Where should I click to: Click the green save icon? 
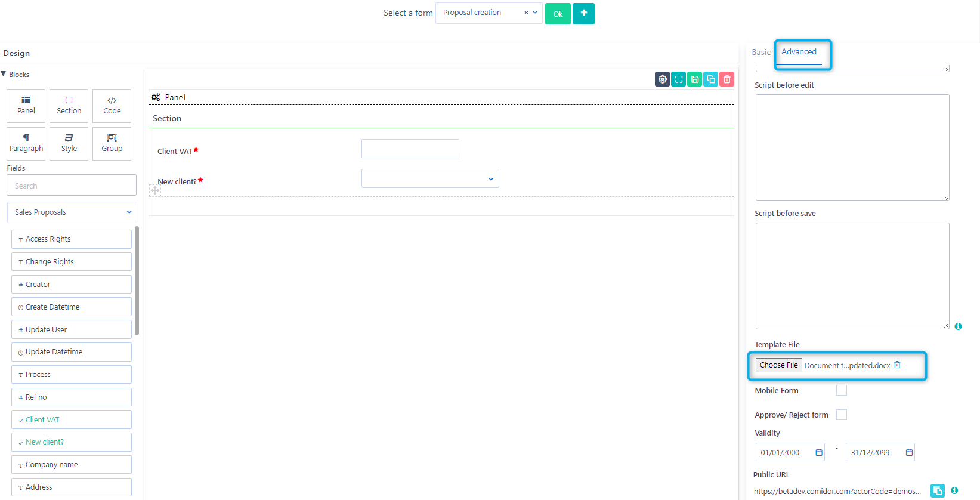coord(694,79)
